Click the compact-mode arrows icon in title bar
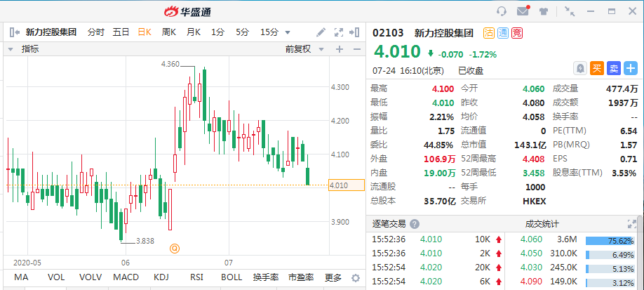This screenshot has height=290, width=644. pyautogui.click(x=570, y=11)
